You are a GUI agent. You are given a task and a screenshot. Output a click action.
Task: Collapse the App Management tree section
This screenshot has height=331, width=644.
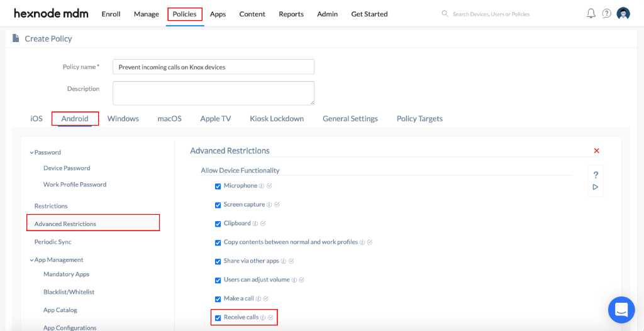pyautogui.click(x=31, y=260)
